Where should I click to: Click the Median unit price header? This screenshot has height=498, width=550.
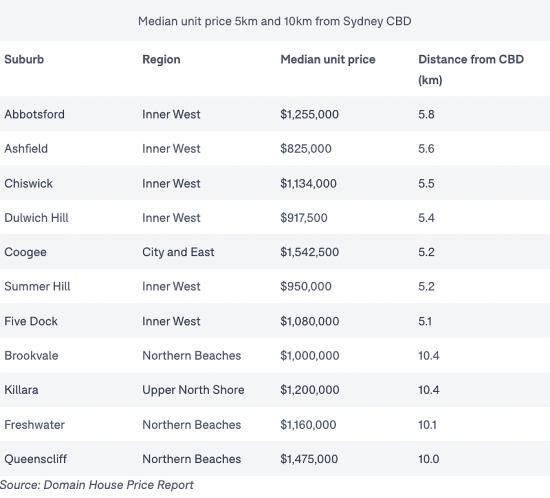[328, 60]
